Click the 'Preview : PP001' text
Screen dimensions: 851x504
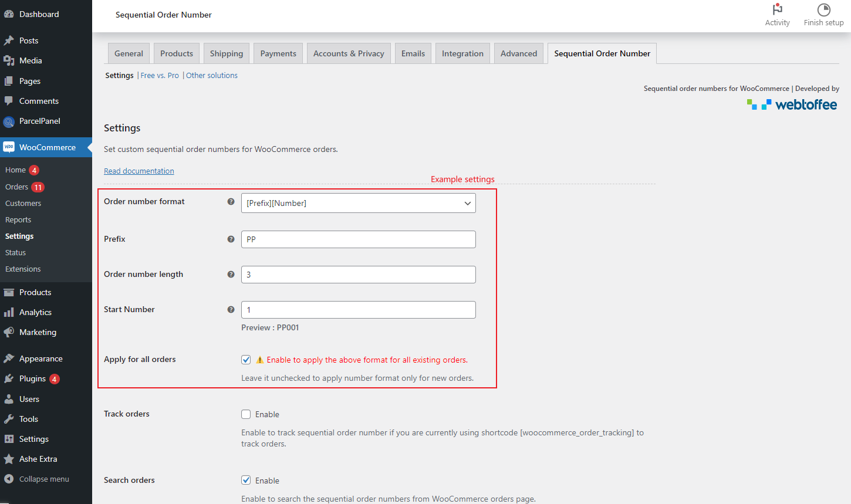(270, 327)
